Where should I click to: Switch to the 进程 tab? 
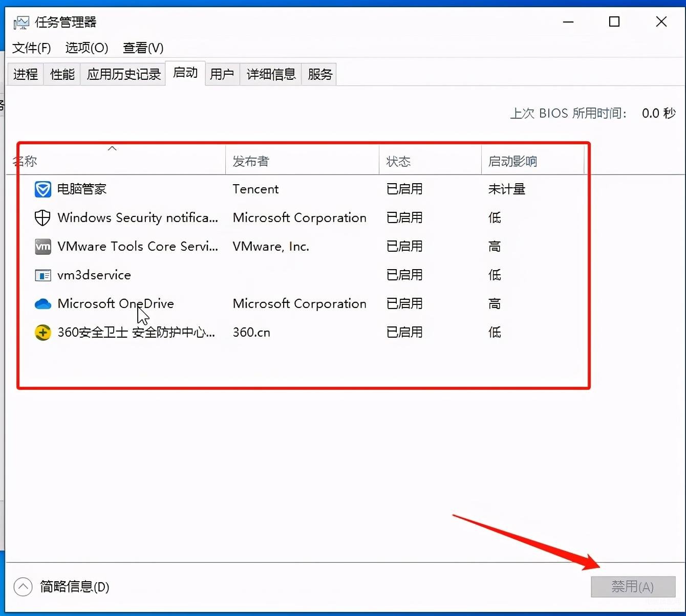[x=26, y=75]
